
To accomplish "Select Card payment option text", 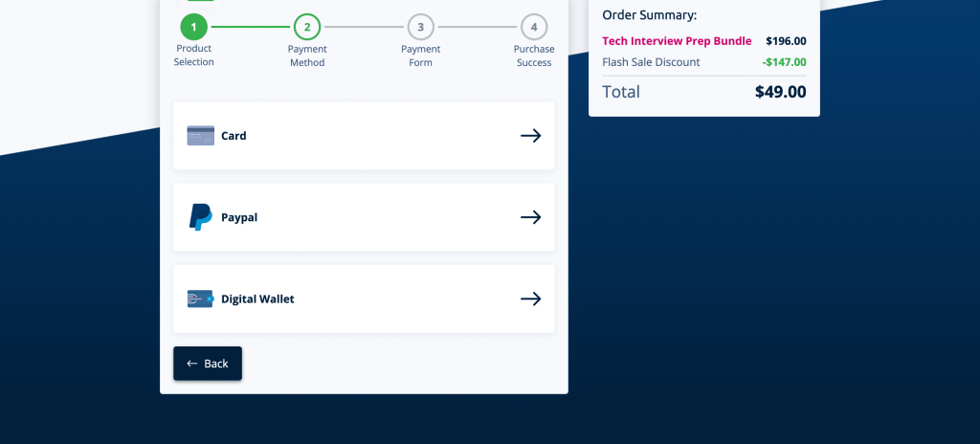I will [x=234, y=136].
